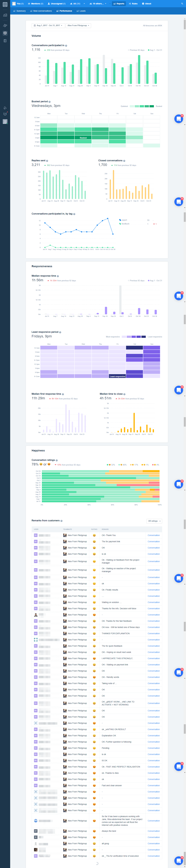The image size is (186, 868).
Task: Click the Intercom logo in sidebar
Action: click(x=5, y=4)
